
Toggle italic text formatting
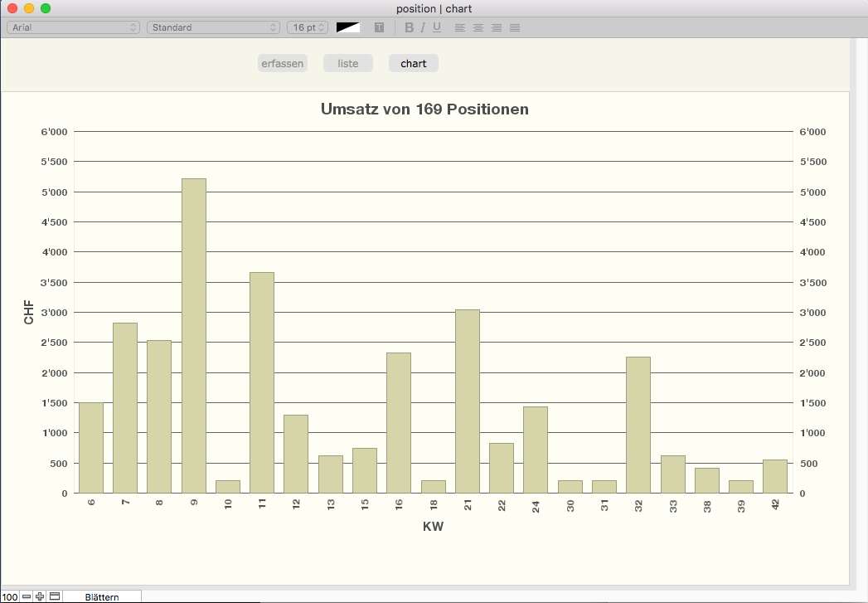(423, 27)
